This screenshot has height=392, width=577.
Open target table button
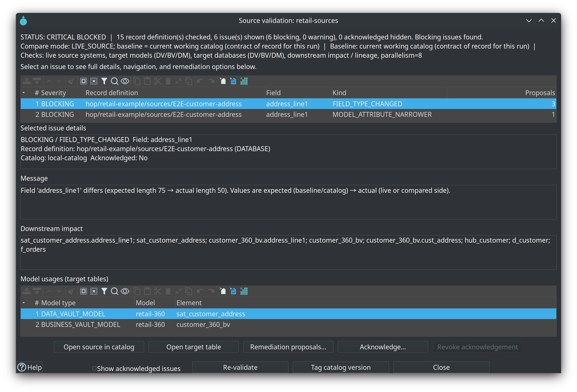click(x=194, y=347)
